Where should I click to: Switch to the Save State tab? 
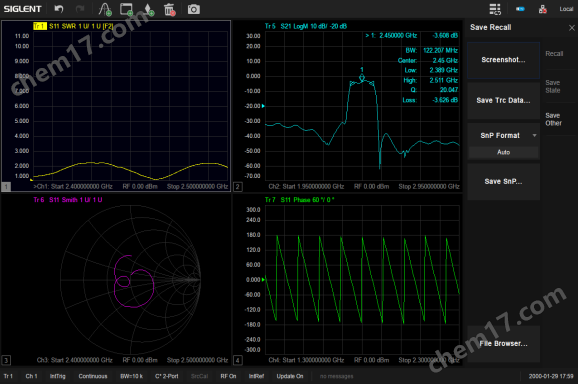pyautogui.click(x=553, y=87)
